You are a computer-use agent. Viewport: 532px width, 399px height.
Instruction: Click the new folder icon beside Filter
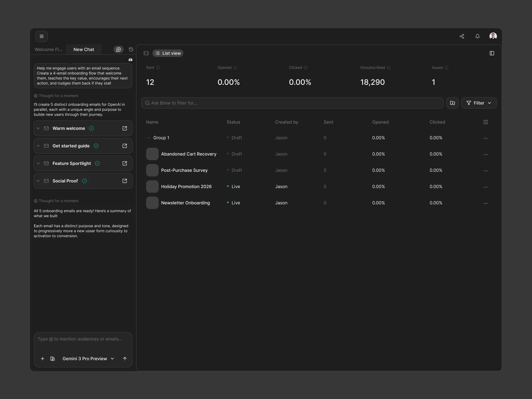coord(453,103)
